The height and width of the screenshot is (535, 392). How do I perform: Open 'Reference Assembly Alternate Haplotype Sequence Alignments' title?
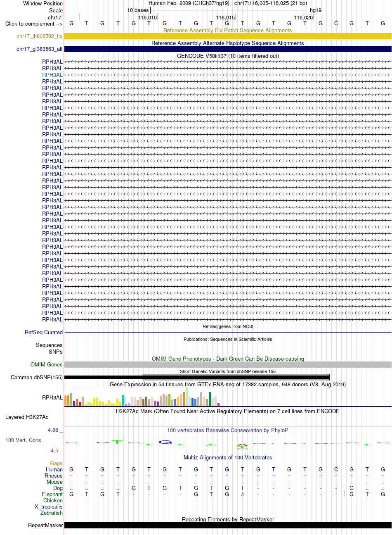[228, 43]
